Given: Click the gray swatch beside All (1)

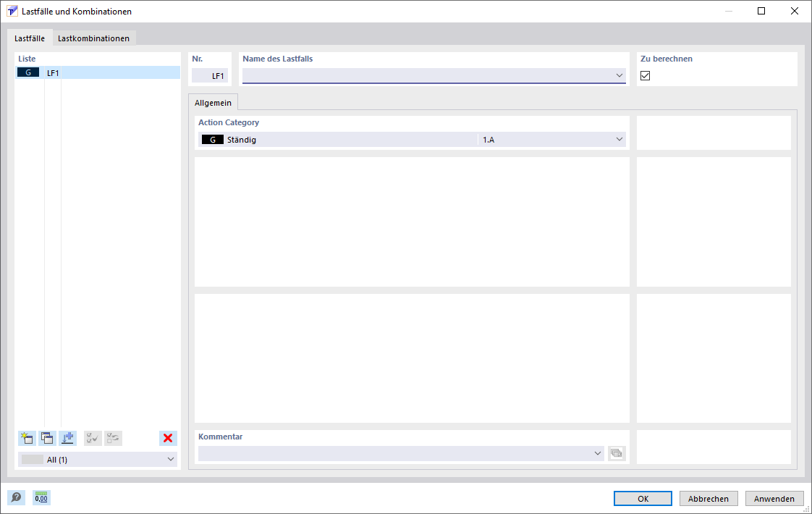Looking at the screenshot, I should click(x=32, y=460).
